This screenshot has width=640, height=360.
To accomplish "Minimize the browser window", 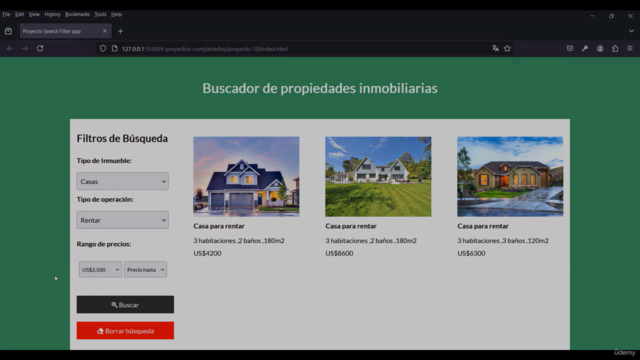I will click(592, 16).
